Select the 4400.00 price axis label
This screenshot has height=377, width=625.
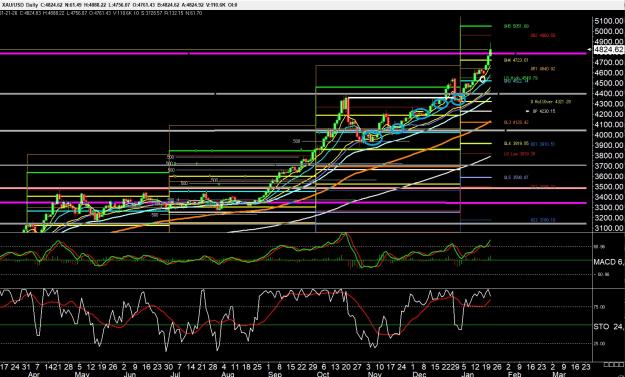[x=608, y=93]
